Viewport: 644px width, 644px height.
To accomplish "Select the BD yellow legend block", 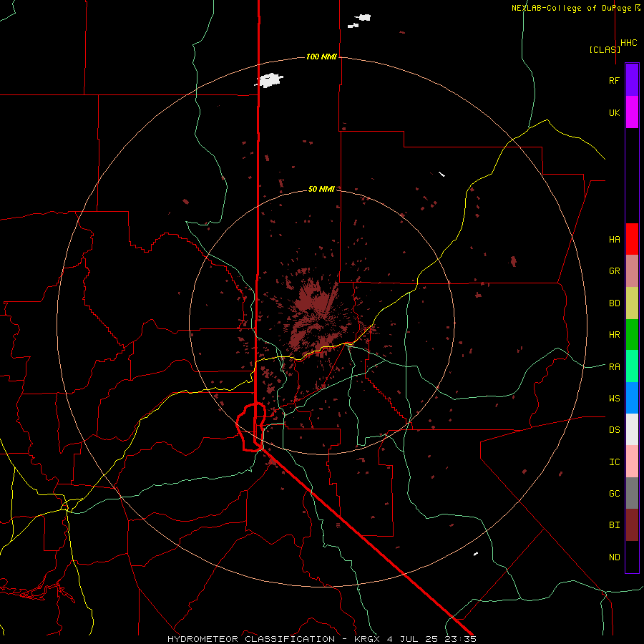I will point(632,303).
